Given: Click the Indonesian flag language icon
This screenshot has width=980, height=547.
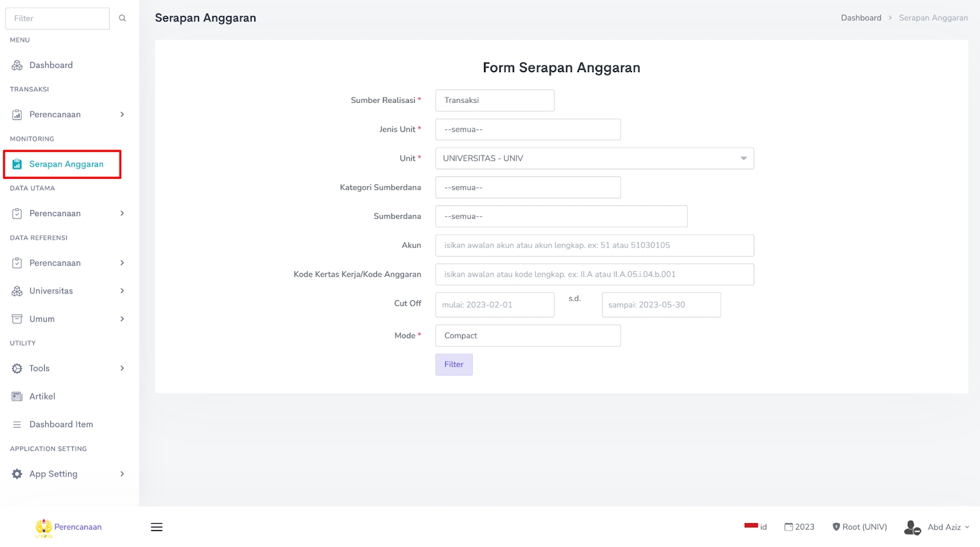Looking at the screenshot, I should 751,526.
